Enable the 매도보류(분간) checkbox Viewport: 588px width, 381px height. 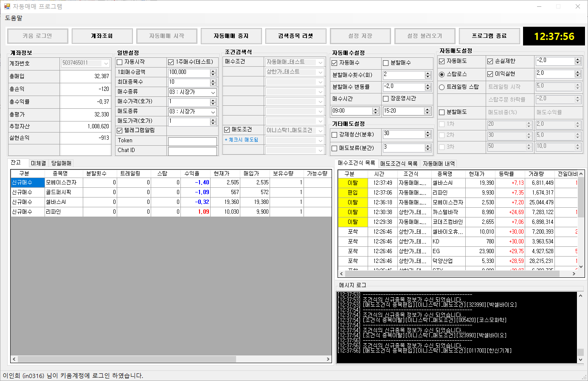[x=335, y=148]
